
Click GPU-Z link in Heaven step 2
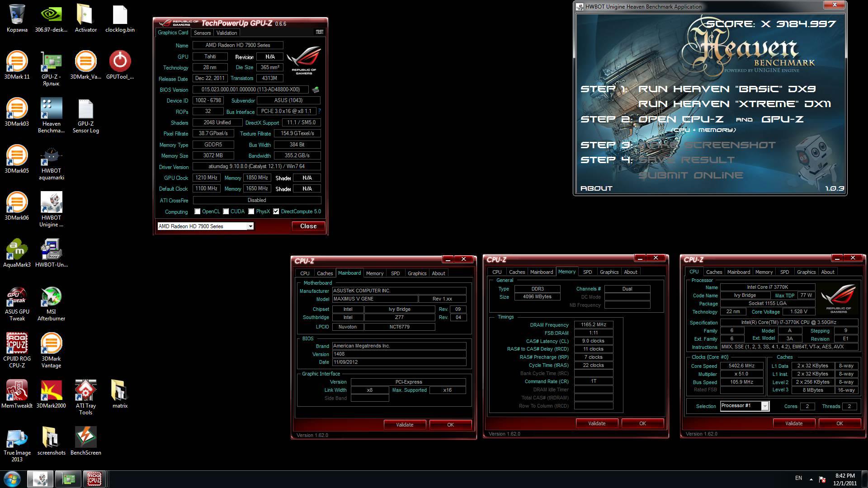click(783, 119)
